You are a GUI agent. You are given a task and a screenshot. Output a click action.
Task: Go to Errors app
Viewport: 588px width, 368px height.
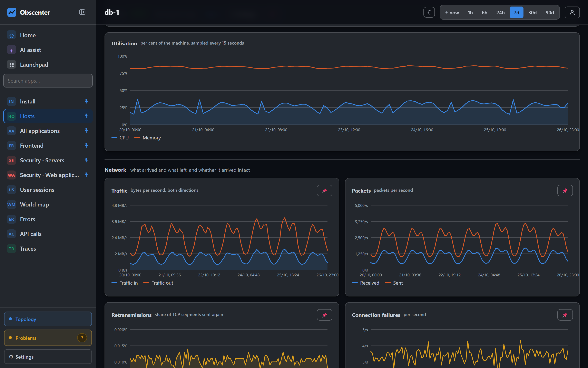pos(48,219)
